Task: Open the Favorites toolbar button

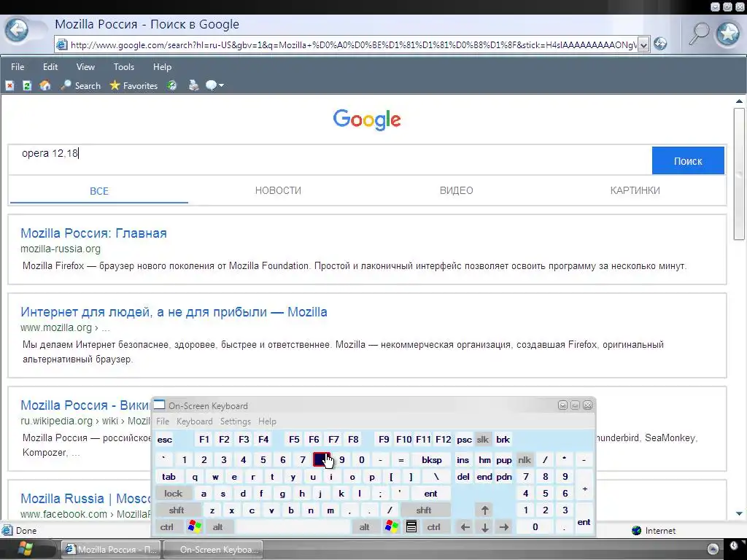Action: (133, 86)
